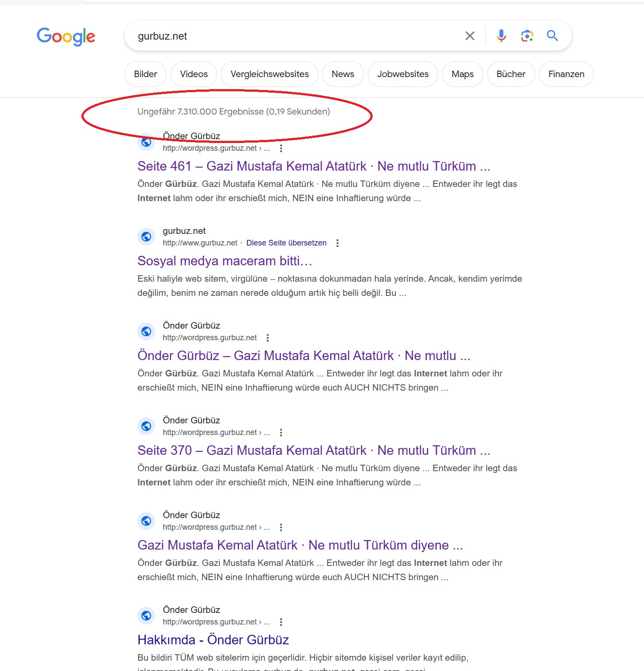
Task: Select the Finanzen filter chip
Action: tap(566, 74)
